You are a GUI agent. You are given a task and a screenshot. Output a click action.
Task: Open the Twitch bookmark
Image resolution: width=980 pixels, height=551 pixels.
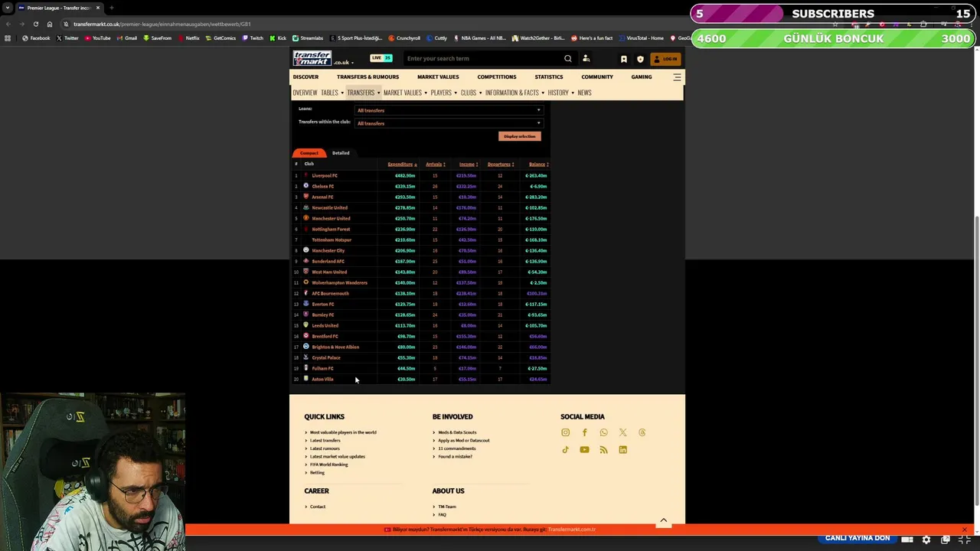coord(253,38)
